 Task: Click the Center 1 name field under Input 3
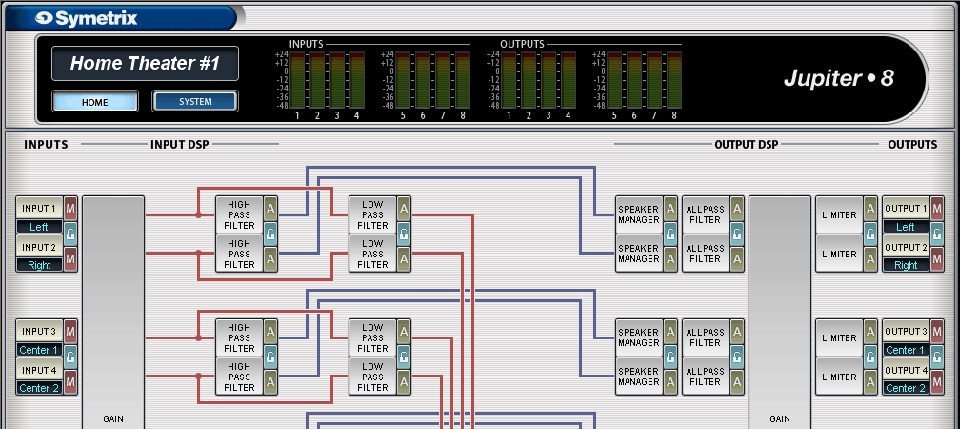[38, 350]
